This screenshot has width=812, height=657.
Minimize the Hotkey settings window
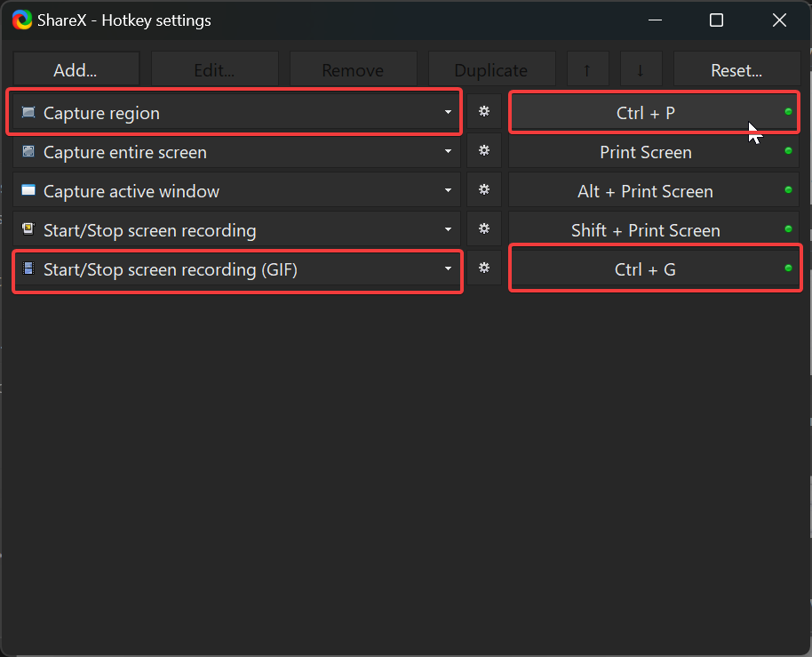(x=655, y=20)
